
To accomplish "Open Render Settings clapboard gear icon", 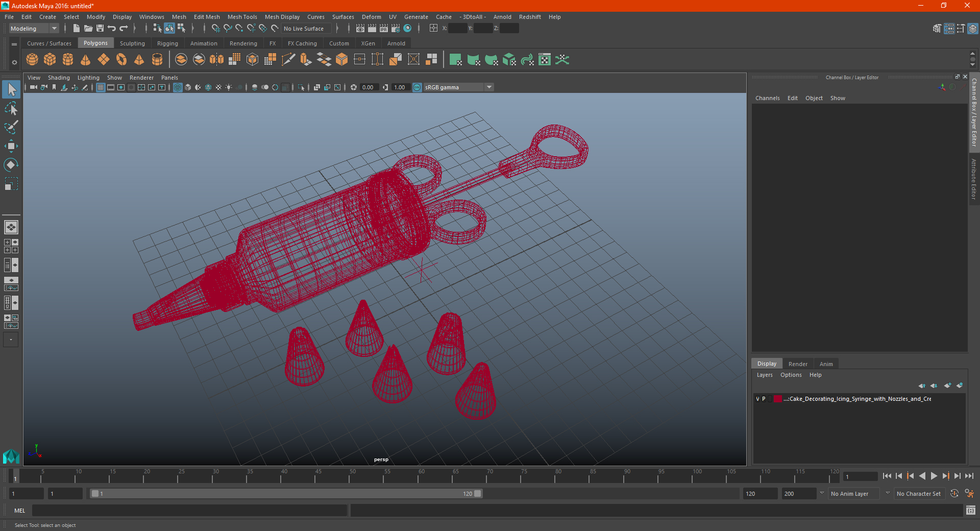I will pyautogui.click(x=396, y=29).
